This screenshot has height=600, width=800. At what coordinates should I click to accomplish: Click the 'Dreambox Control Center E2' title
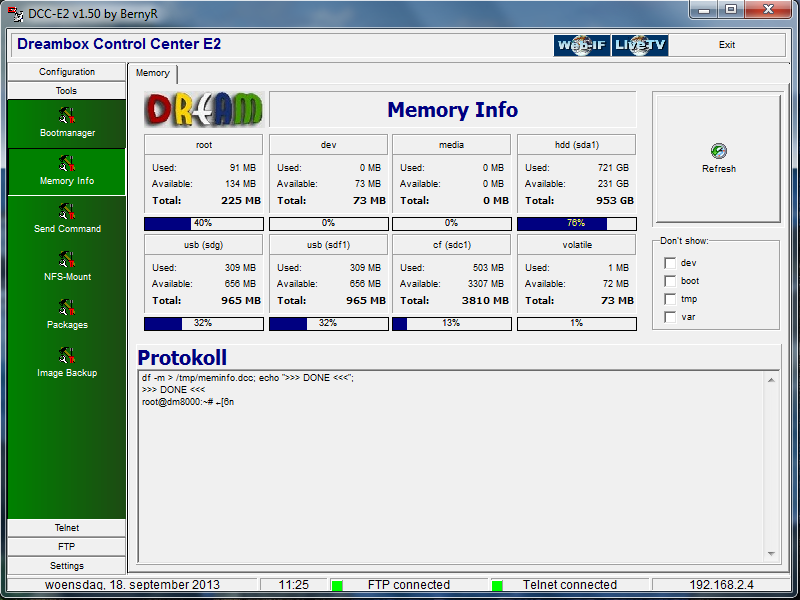[119, 44]
